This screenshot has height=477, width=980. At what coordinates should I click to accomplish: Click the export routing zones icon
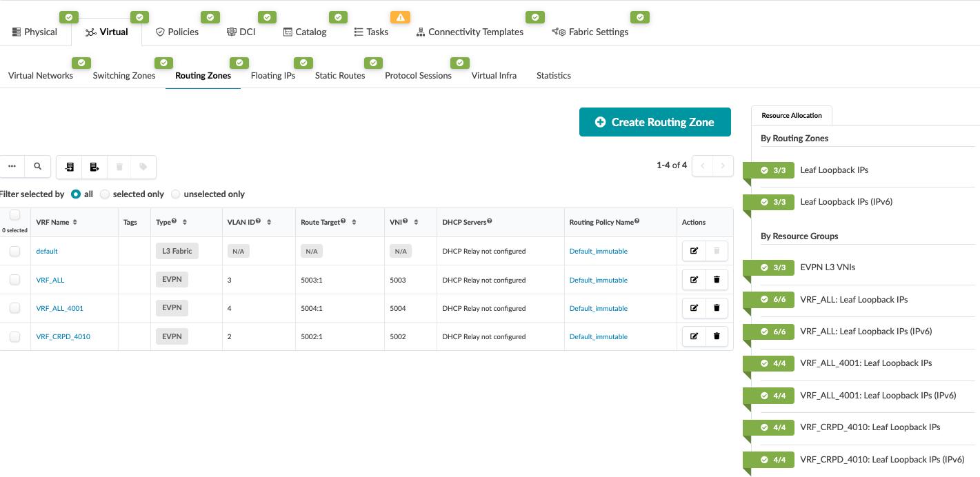click(94, 167)
